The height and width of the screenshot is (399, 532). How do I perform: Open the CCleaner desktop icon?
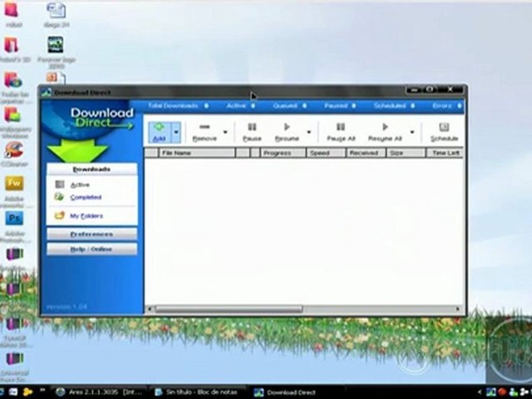click(14, 155)
